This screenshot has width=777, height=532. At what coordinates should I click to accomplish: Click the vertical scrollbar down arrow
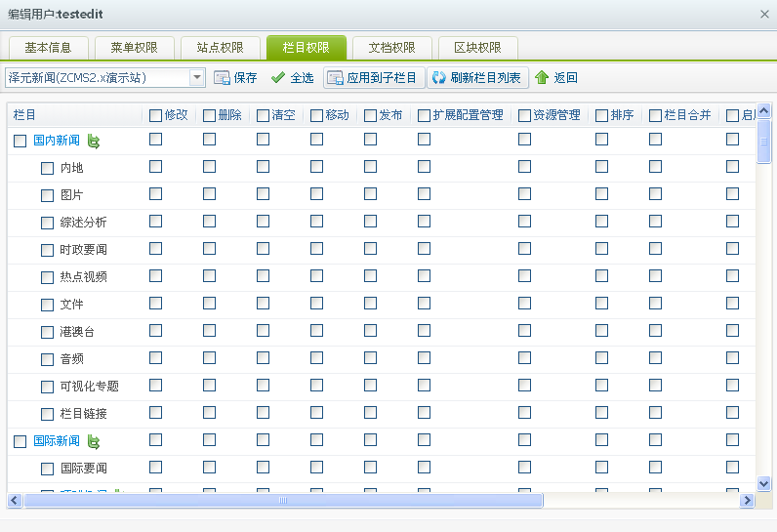[764, 483]
